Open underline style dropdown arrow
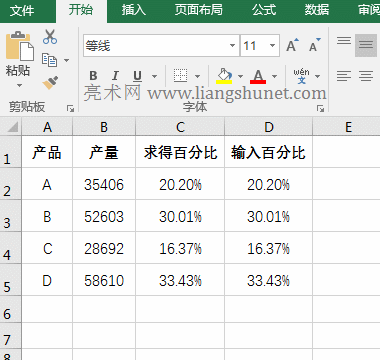 click(154, 76)
